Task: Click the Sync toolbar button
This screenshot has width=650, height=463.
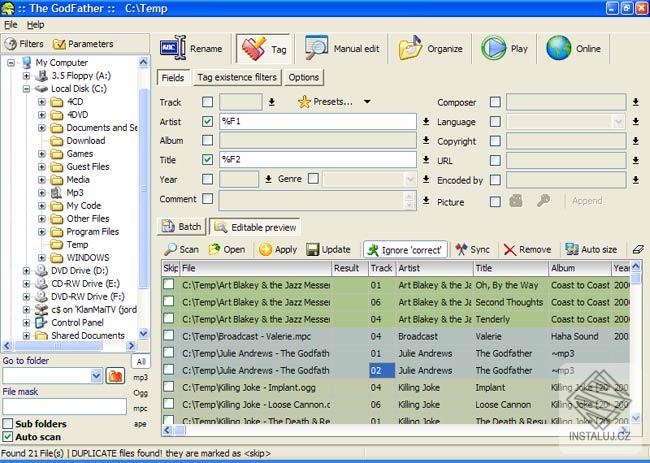Action: (x=472, y=249)
